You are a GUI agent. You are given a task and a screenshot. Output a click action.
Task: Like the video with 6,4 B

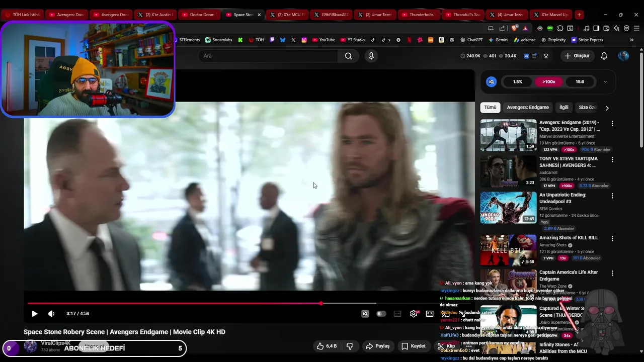click(x=327, y=346)
